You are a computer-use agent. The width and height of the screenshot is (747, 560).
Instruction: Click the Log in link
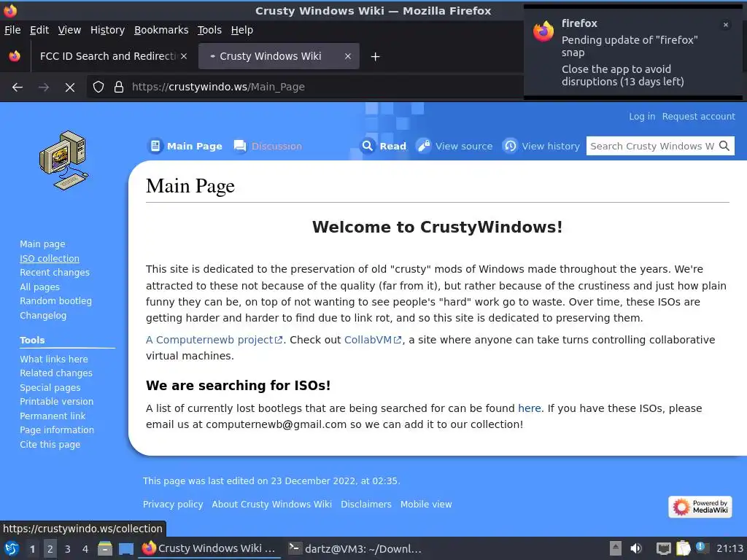coord(642,117)
